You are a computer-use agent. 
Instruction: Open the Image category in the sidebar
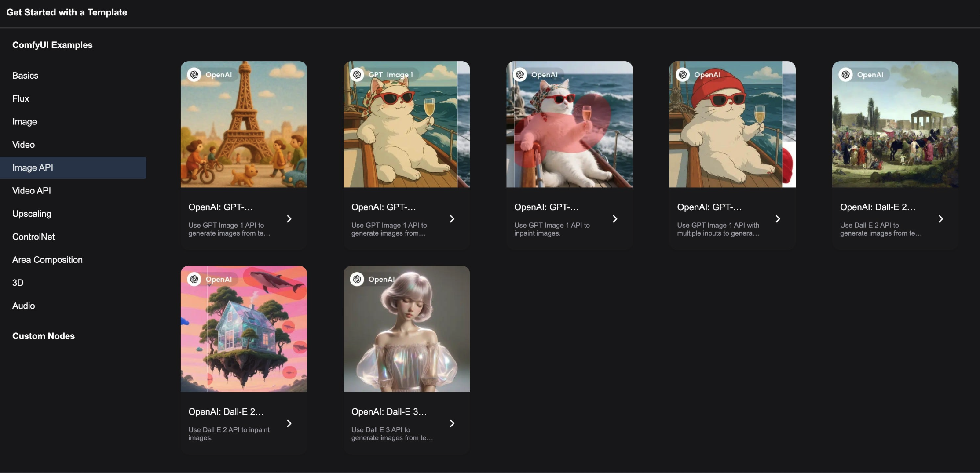(73, 122)
